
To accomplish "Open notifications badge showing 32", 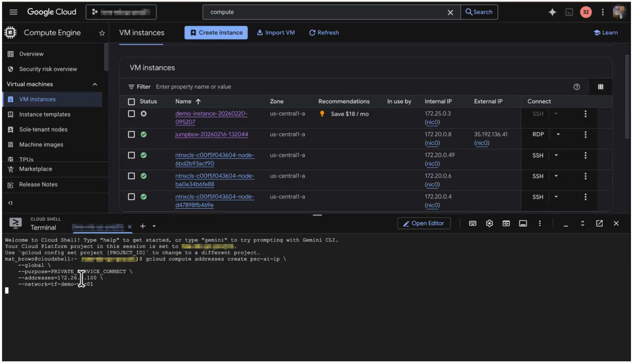I will coord(586,12).
